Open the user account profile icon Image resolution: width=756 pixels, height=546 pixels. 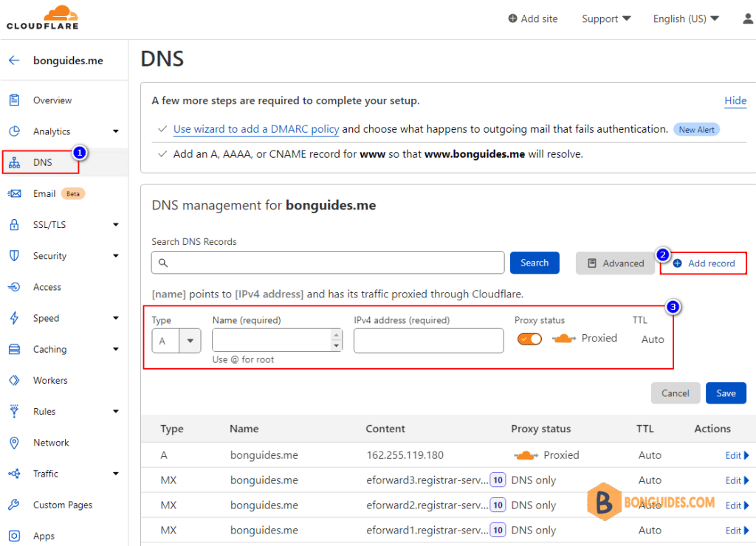748,18
